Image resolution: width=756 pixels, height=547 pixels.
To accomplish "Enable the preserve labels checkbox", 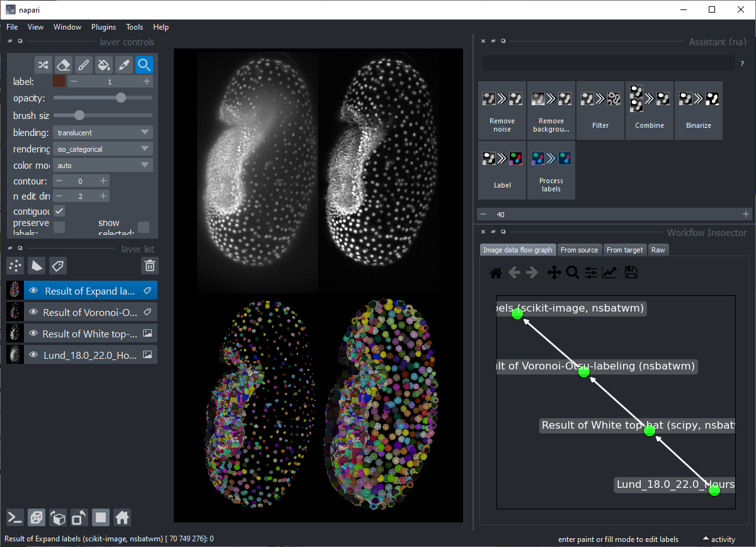I will (x=59, y=227).
